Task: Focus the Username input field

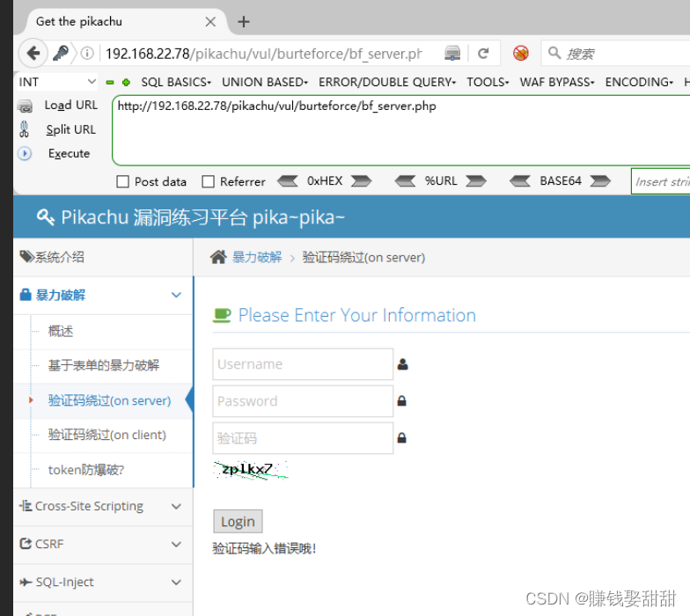Action: (303, 364)
